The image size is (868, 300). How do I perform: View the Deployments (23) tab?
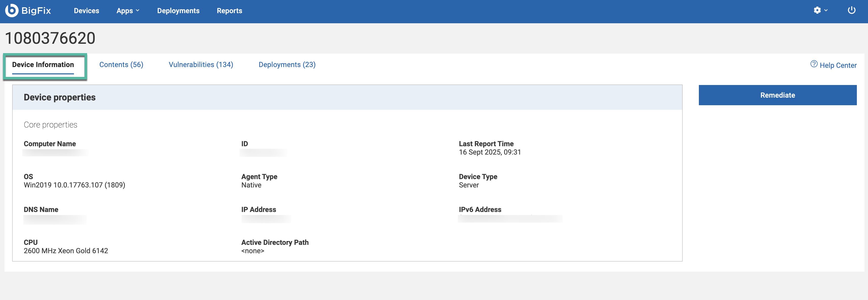[x=287, y=65]
